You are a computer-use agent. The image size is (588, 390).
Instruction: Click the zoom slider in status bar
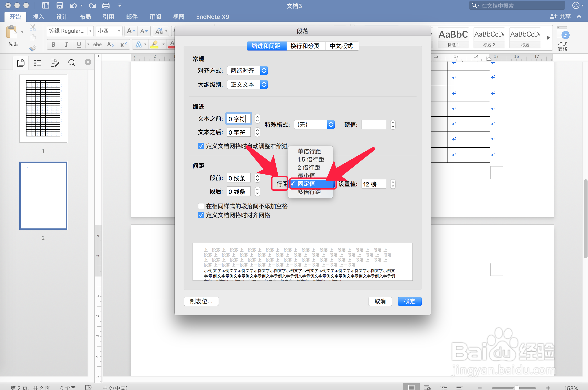(516, 388)
